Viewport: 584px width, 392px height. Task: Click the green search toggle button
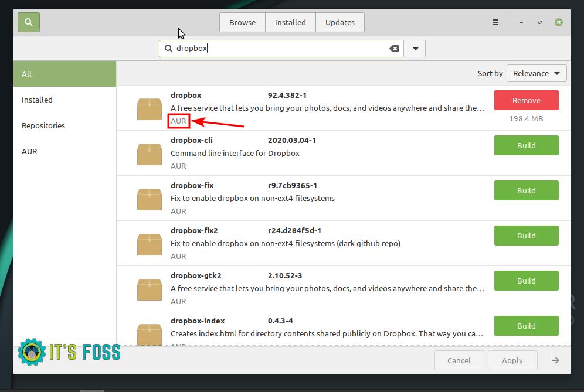click(28, 23)
